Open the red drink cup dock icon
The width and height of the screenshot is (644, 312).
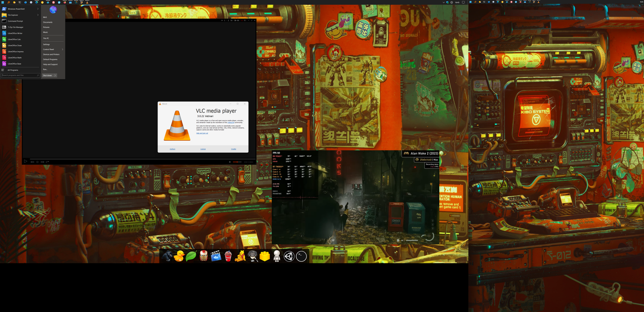pos(228,256)
